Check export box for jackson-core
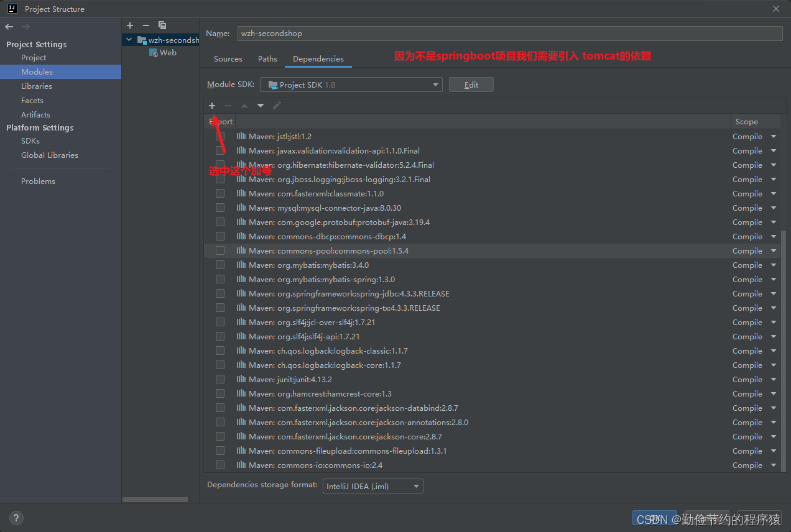The image size is (791, 532). tap(220, 436)
